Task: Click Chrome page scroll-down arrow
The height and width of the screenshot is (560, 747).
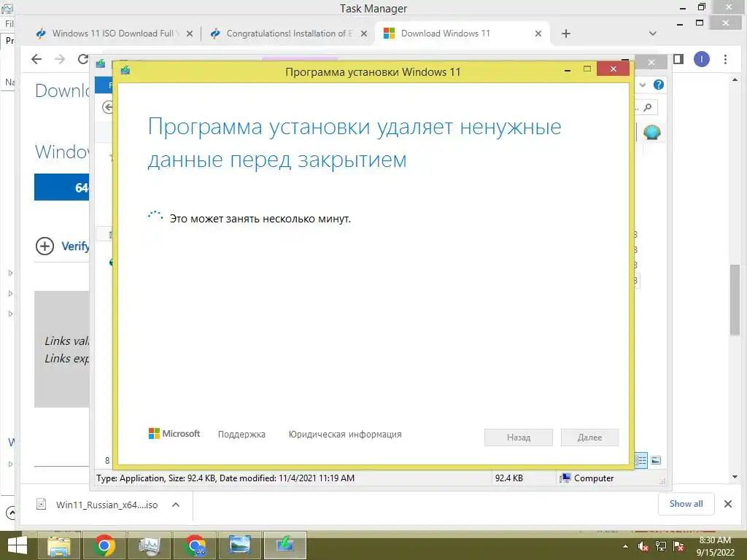Action: pyautogui.click(x=735, y=477)
